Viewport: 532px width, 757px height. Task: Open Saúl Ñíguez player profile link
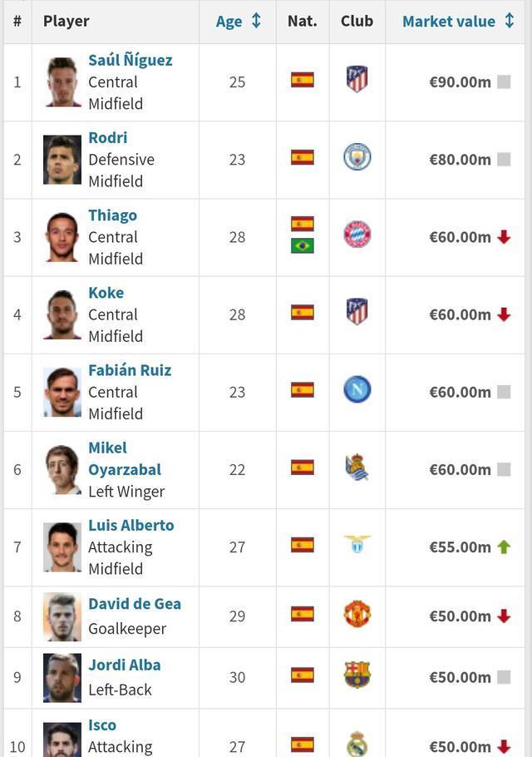point(131,61)
